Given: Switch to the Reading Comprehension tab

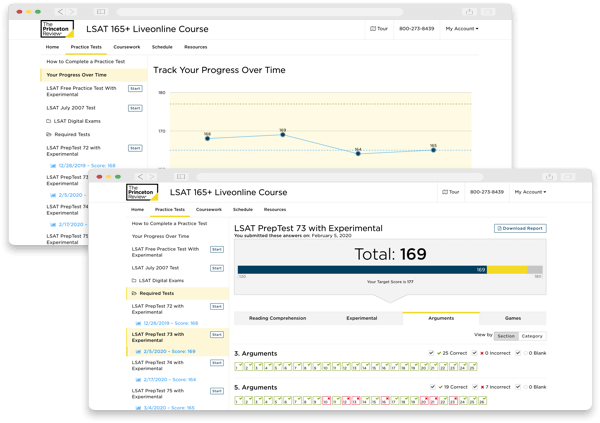Looking at the screenshot, I should click(x=275, y=318).
